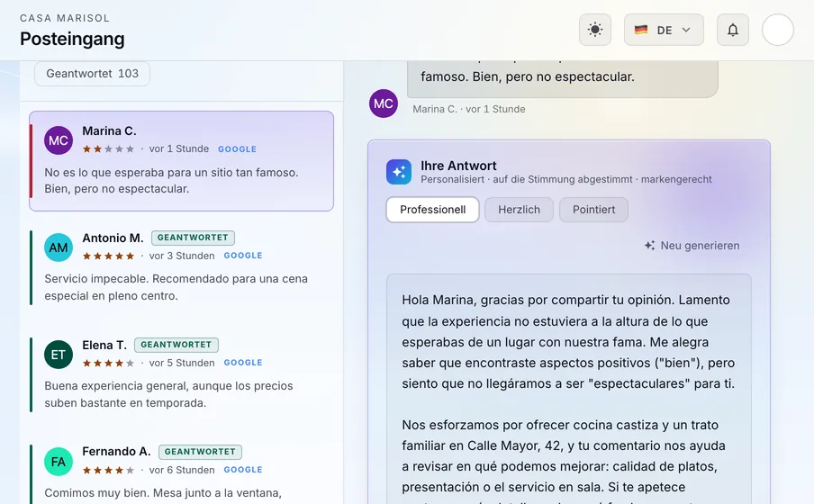Open the DE language dropdown
814x504 pixels.
[x=664, y=30]
